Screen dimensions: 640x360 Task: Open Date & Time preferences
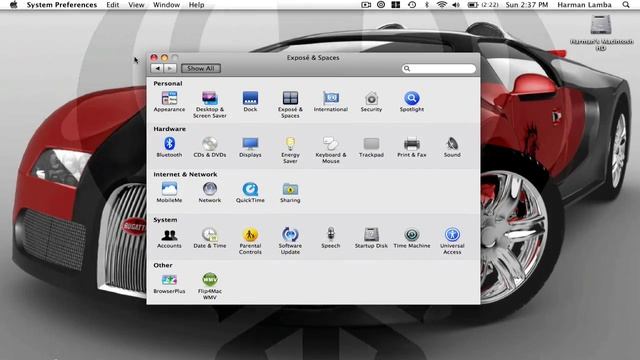point(209,238)
